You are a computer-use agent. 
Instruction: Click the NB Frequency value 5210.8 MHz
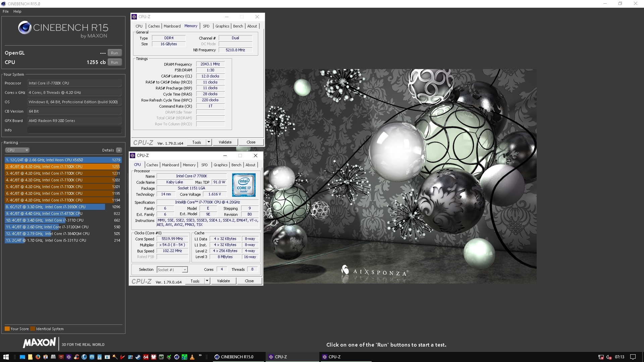[x=235, y=50]
